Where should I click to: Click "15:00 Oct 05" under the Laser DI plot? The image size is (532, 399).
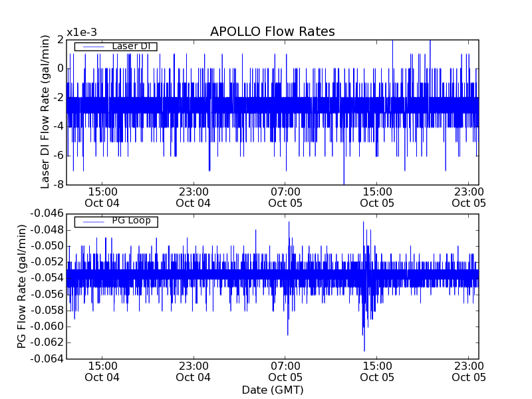point(377,198)
